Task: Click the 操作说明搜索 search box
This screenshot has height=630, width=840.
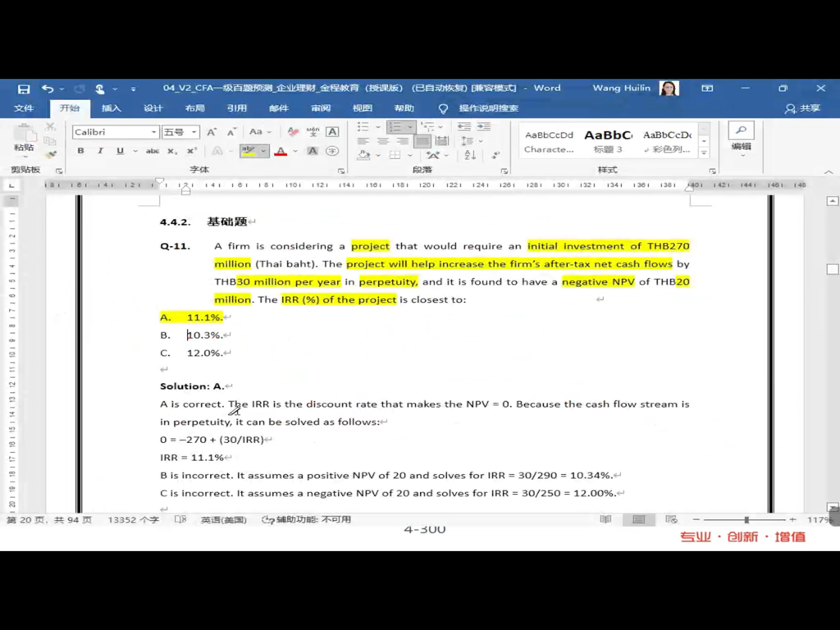Action: pos(488,108)
